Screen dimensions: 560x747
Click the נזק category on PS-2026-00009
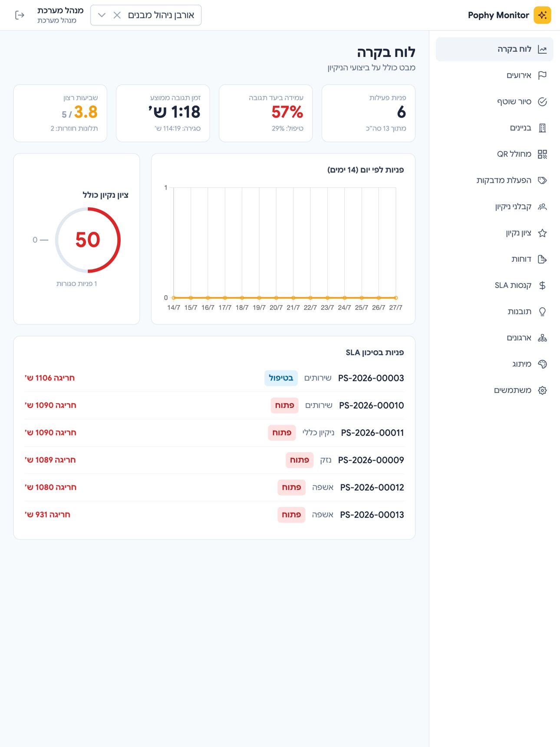[x=326, y=460]
